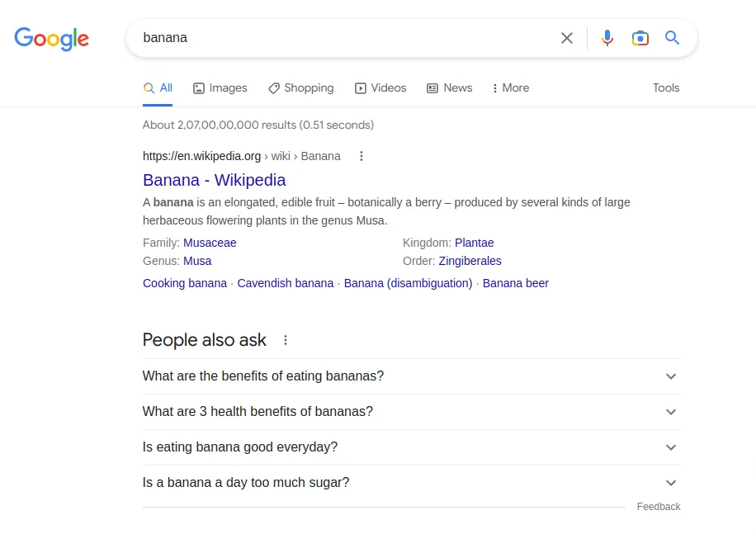Open the Cooking banana sitelink
This screenshot has width=756, height=553.
185,283
